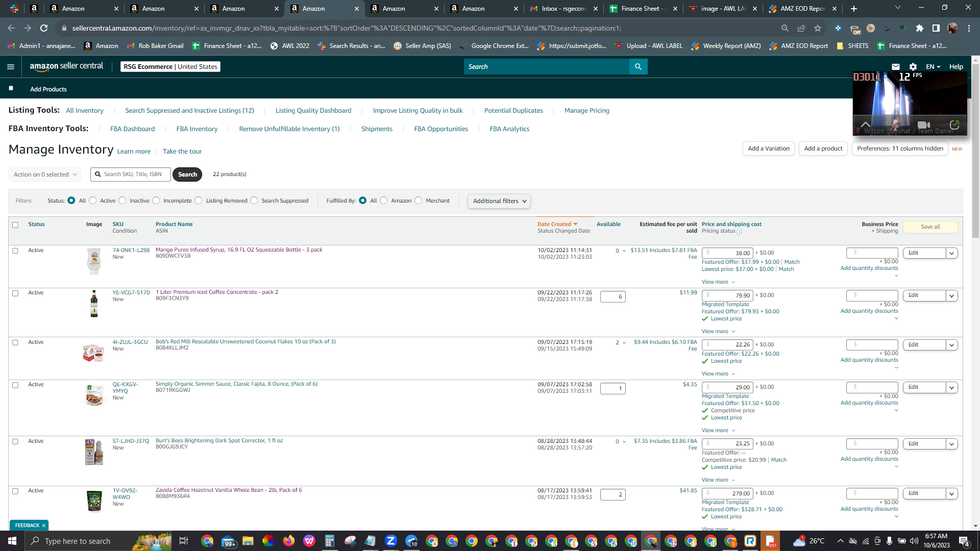Expand View more for the Mango Puree Syrup row
The height and width of the screenshot is (551, 980).
pos(718,282)
